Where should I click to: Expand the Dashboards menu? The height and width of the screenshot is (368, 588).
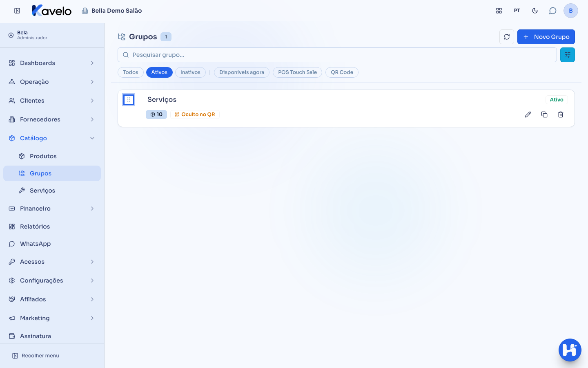coord(52,63)
